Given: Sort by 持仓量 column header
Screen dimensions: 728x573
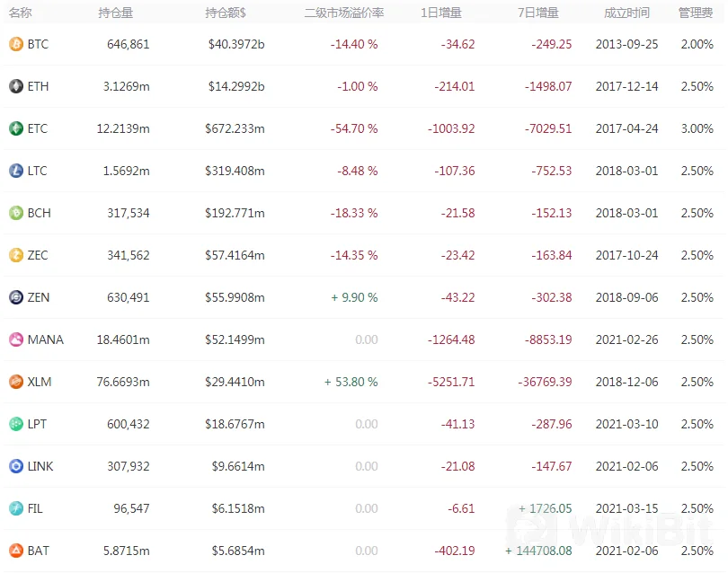Looking at the screenshot, I should point(116,13).
